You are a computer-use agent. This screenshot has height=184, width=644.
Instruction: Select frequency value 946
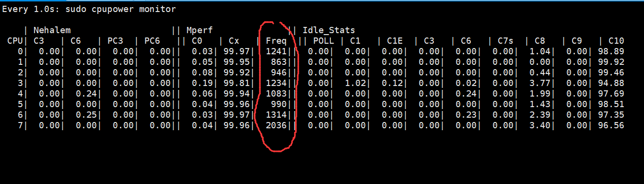pos(279,73)
